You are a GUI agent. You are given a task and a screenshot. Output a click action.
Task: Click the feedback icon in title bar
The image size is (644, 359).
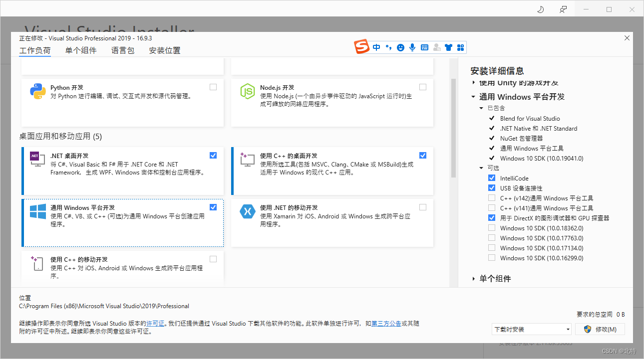(x=563, y=9)
